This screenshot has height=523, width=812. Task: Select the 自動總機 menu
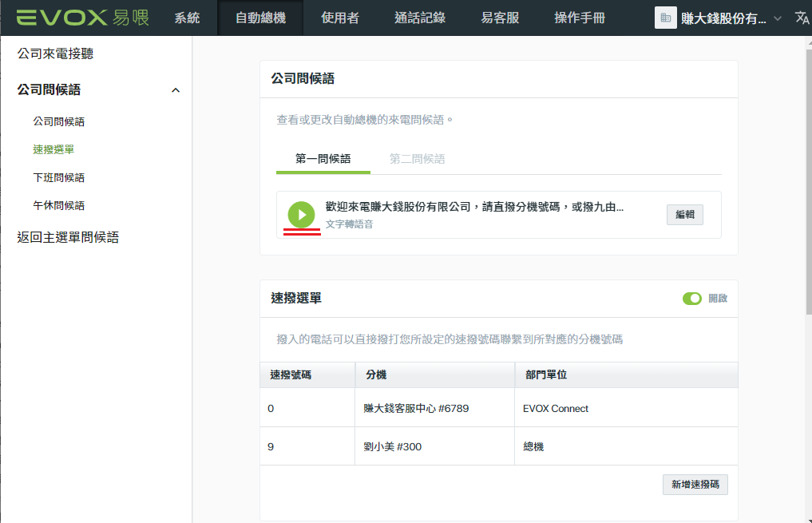[260, 18]
